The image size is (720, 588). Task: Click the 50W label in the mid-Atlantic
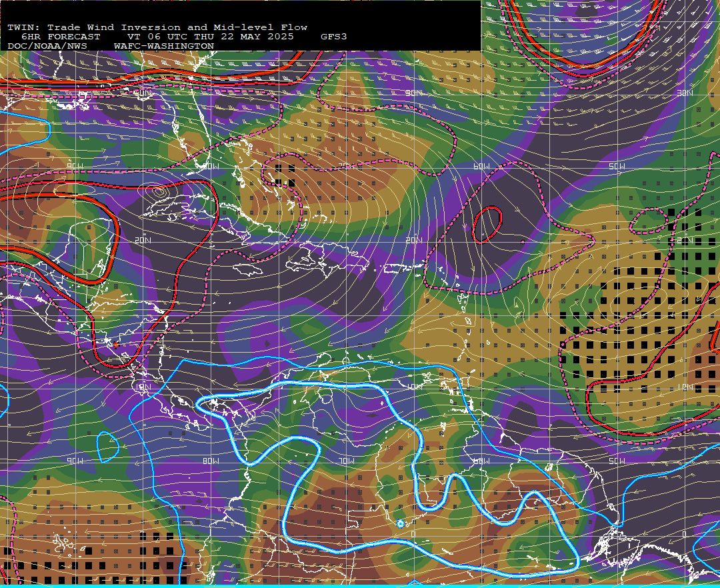pos(617,166)
